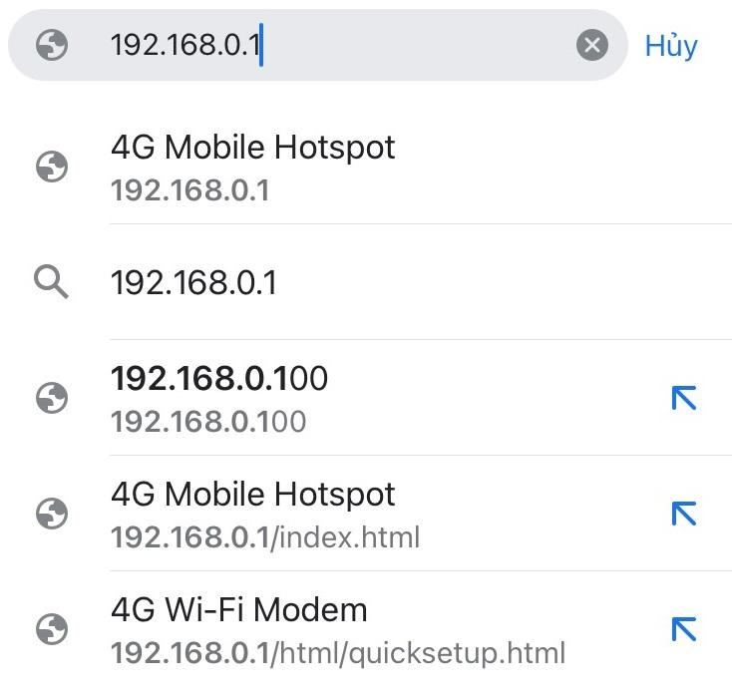Insert the quicksetup.html URL with the arrow icon
This screenshot has width=732, height=700.
[x=684, y=629]
